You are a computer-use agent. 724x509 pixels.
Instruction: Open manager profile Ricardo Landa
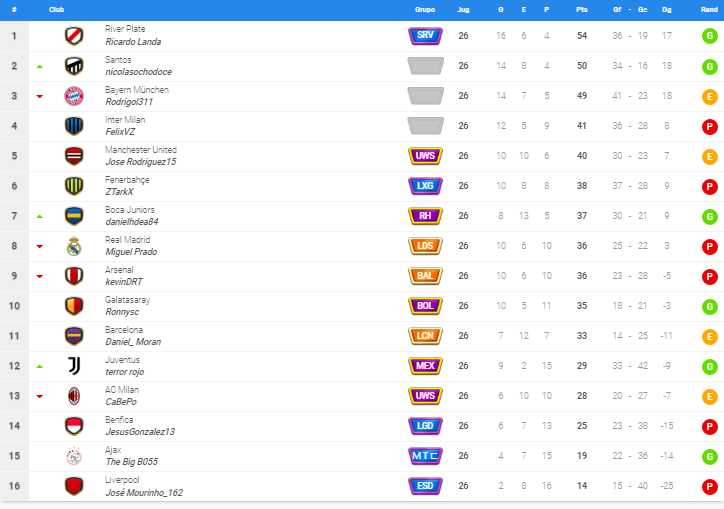(x=133, y=42)
